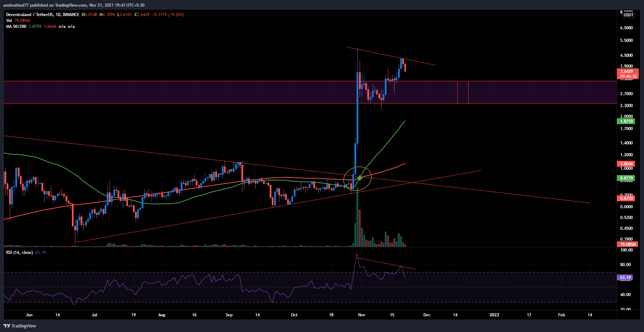Click the green MA value label 1.8759
644x332 pixels.
point(626,121)
